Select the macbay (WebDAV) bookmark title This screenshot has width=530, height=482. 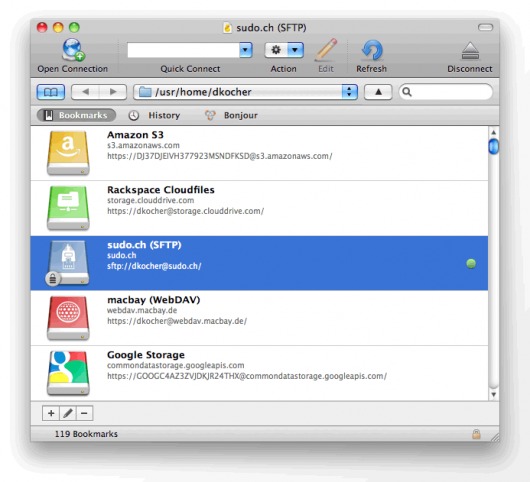(154, 300)
